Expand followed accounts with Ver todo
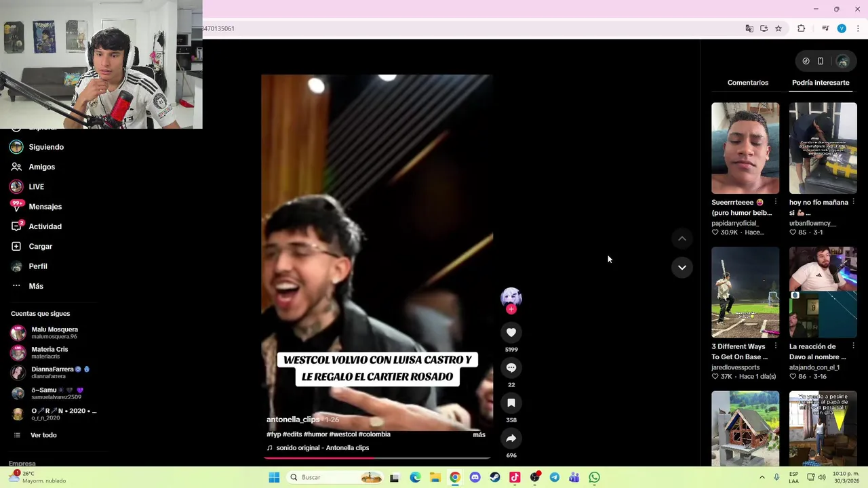Viewport: 868px width, 488px height. [43, 435]
